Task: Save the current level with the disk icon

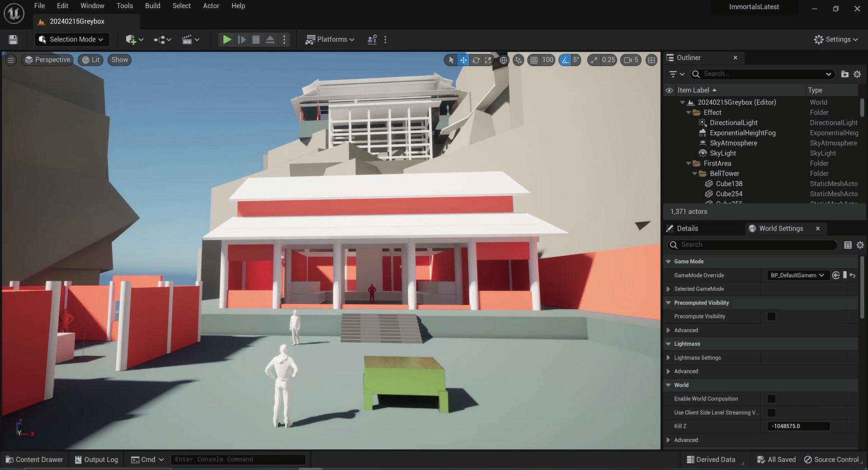Action: 13,40
